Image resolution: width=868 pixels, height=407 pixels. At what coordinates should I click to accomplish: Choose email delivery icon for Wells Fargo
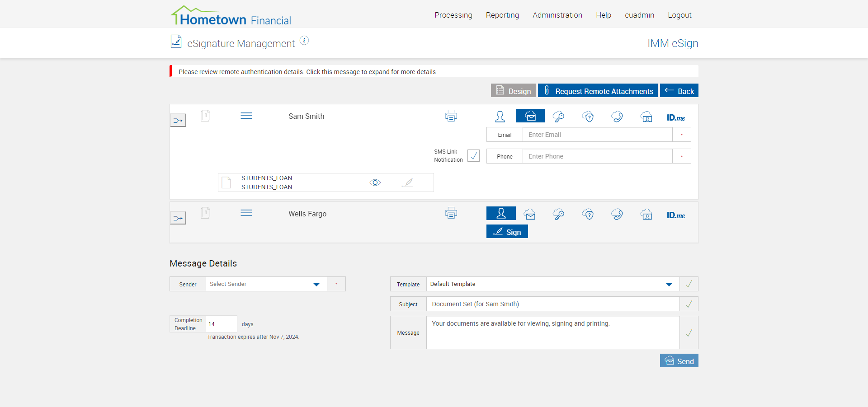[530, 214]
